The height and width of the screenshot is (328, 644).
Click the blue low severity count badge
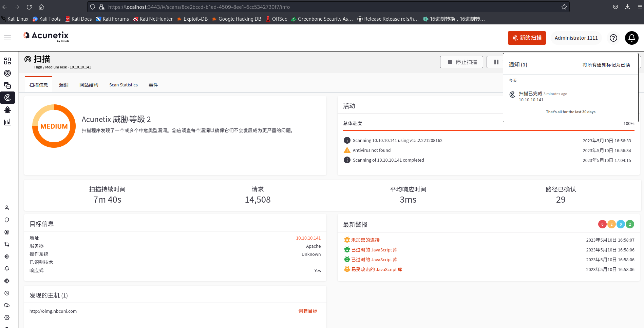point(621,224)
